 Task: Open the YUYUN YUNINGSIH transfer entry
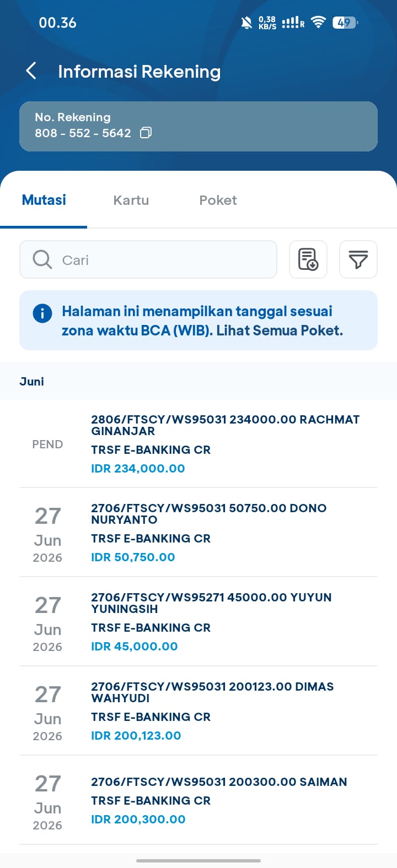(198, 622)
